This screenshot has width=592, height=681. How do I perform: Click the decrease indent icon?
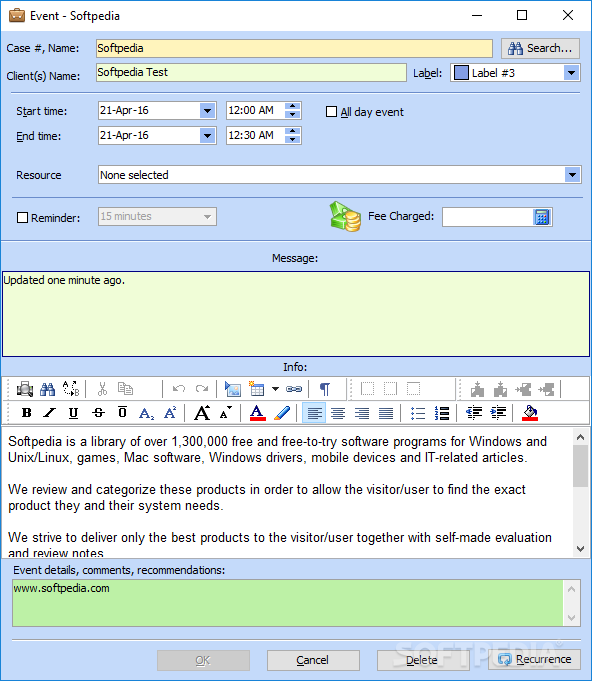coord(473,413)
